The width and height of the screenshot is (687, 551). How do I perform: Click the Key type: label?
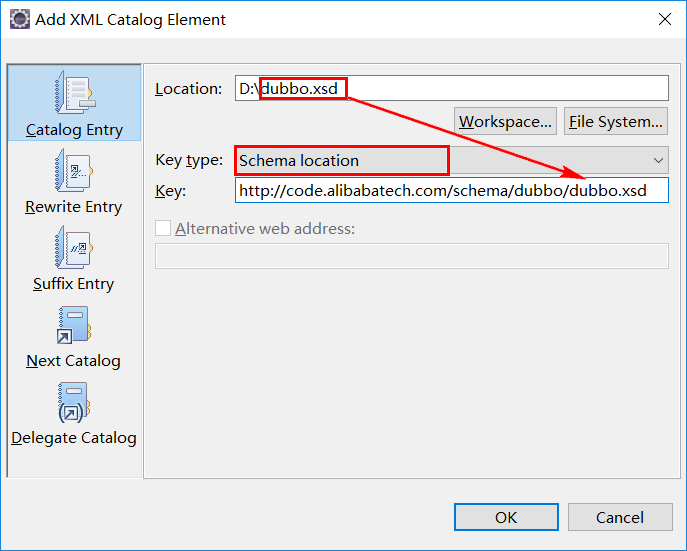(189, 160)
